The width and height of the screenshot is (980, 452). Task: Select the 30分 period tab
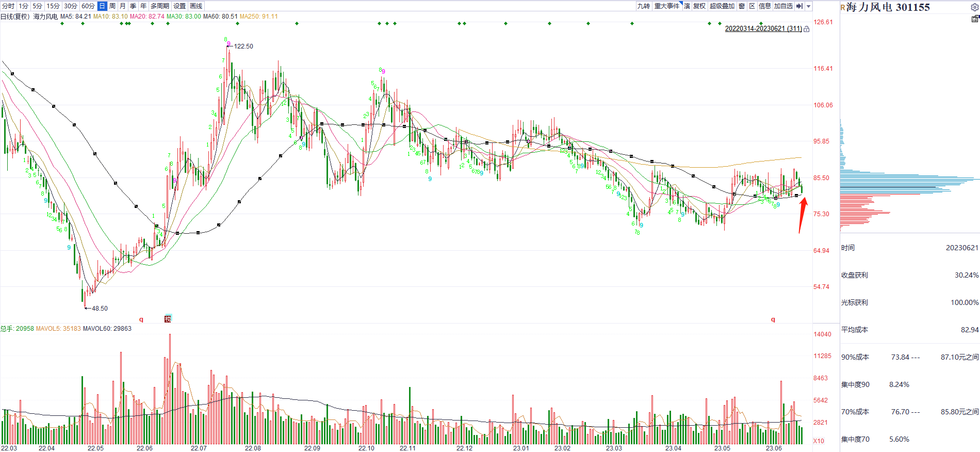pos(71,6)
